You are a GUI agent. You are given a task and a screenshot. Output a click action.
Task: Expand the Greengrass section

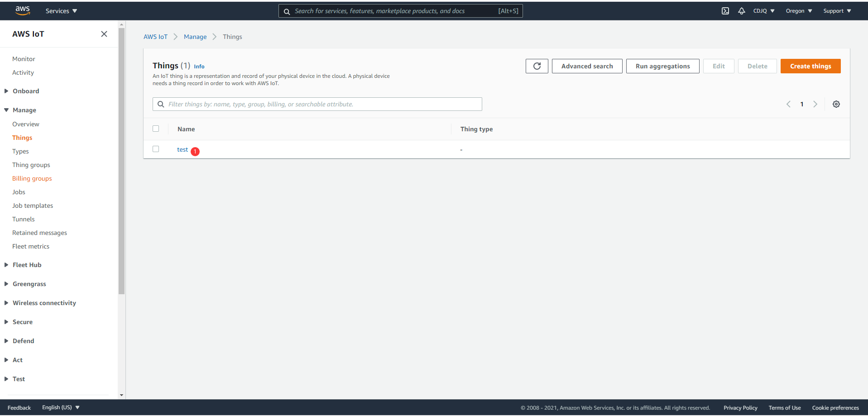6,284
